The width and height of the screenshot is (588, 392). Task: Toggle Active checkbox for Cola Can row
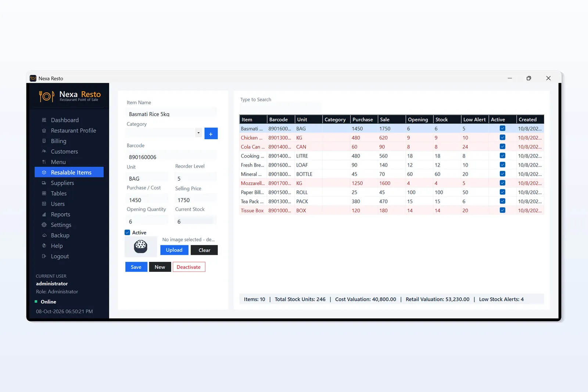click(502, 147)
